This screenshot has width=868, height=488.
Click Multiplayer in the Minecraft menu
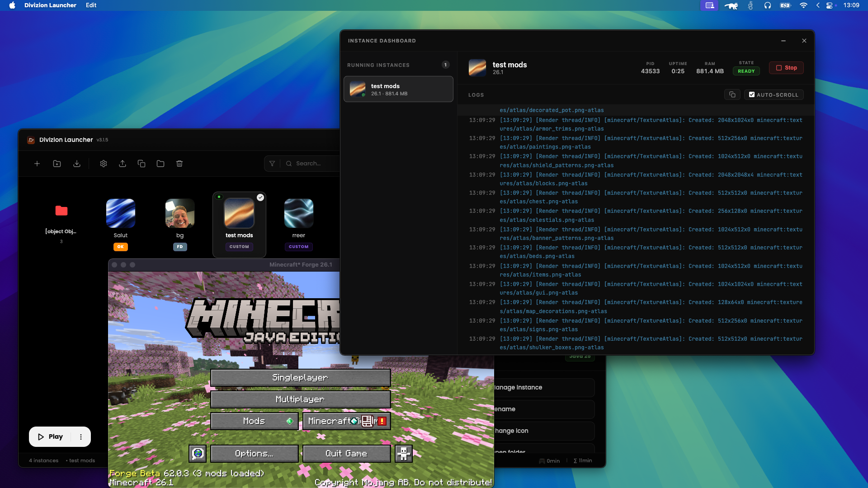(x=301, y=399)
